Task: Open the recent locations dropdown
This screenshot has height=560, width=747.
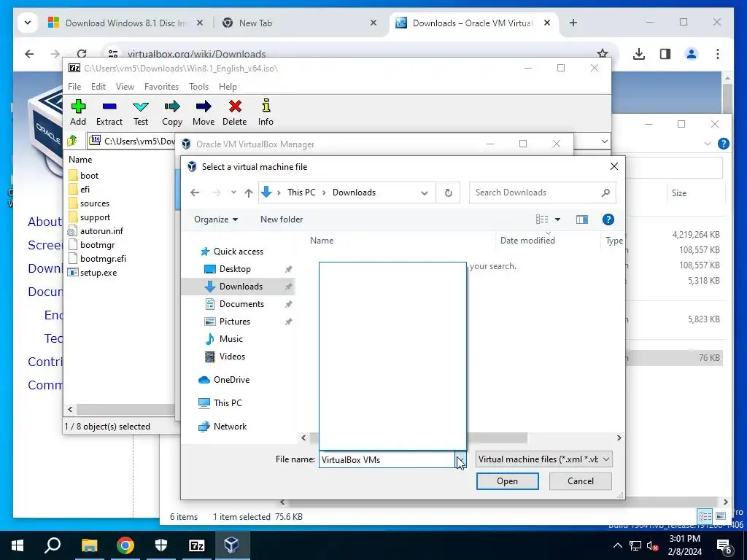Action: pos(233,192)
